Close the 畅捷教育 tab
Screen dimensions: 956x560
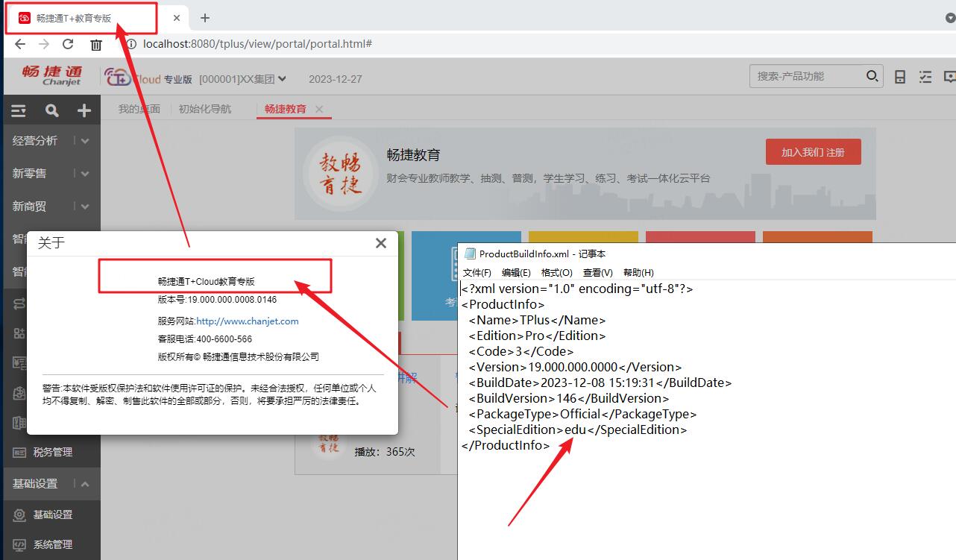[319, 109]
